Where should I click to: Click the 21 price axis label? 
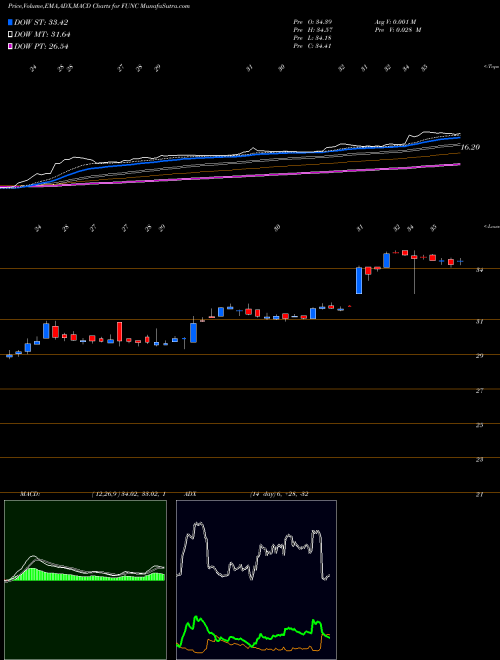tap(479, 495)
